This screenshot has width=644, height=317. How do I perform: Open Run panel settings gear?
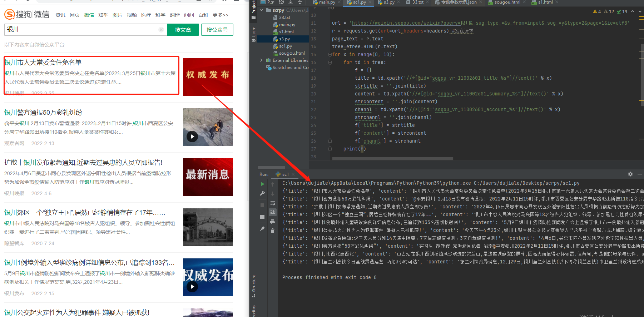point(630,174)
